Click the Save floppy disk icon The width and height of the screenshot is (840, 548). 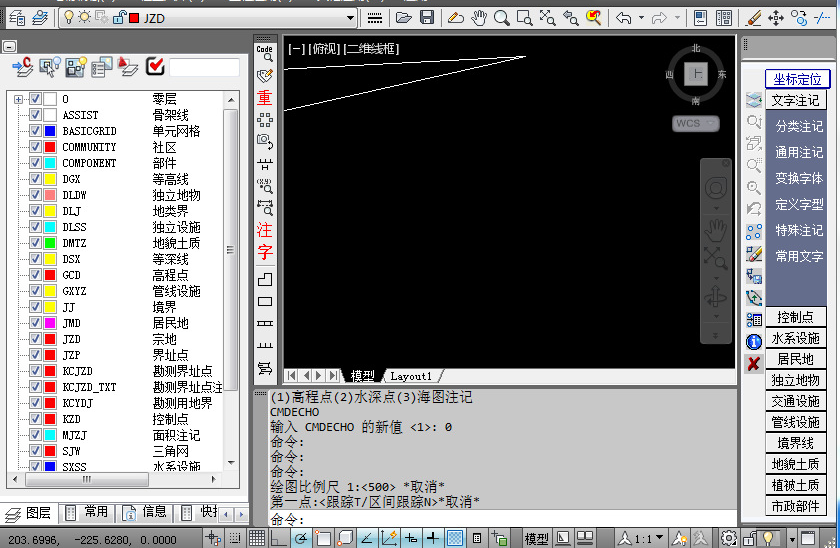click(x=426, y=18)
